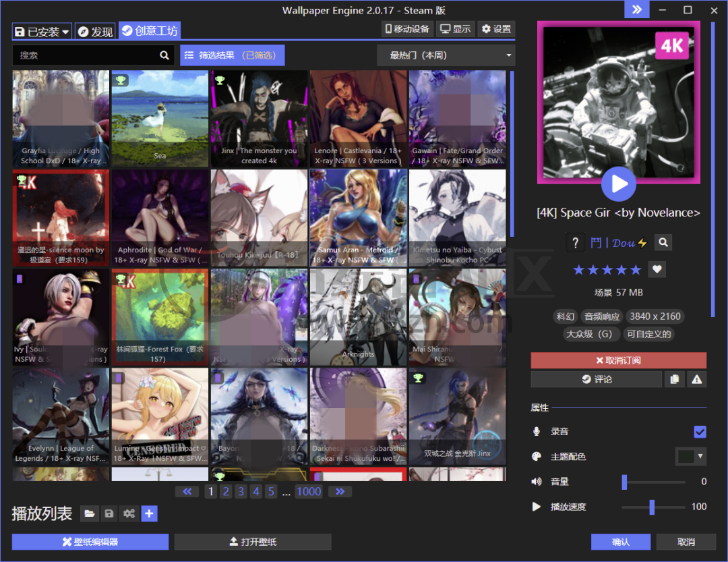The width and height of the screenshot is (728, 562).
Task: Unsubscribe with the 取消订阅 button
Action: tap(618, 360)
